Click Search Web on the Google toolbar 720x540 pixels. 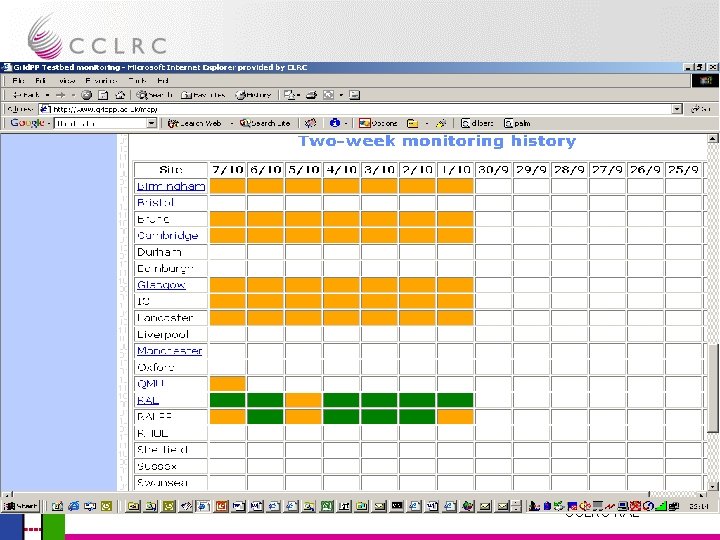click(195, 123)
